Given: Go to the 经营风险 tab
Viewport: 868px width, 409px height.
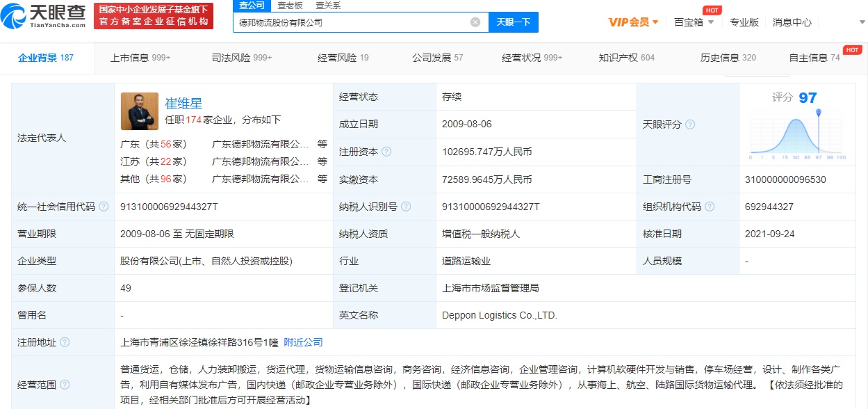Looking at the screenshot, I should tap(343, 58).
